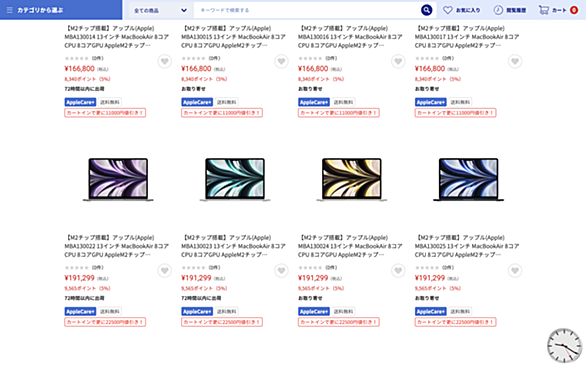Click 22500円 discount banner on MBA130023
The image size is (586, 366).
222,322
